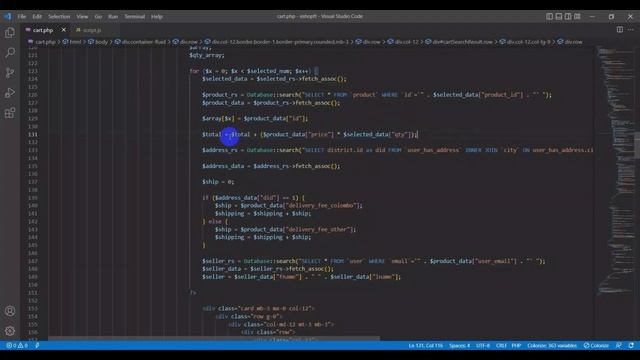Click the '$address_data = $address_rs' line

coord(271,166)
